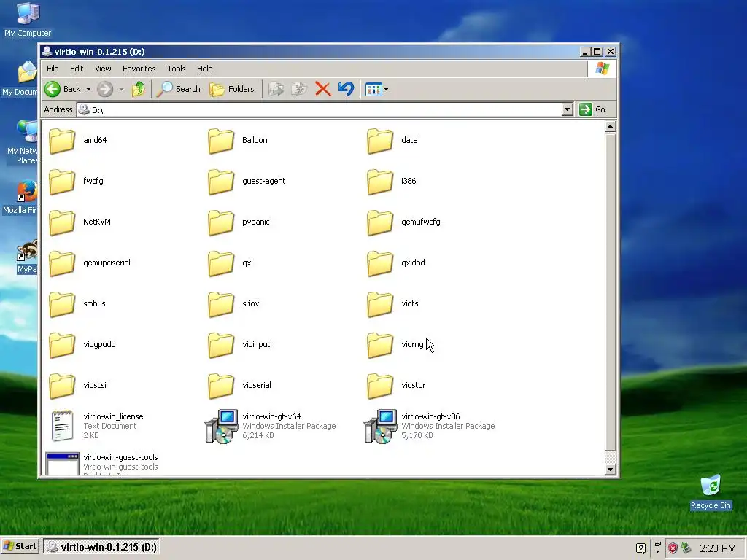Select the Balloon folder icon
Image resolution: width=747 pixels, height=560 pixels.
[221, 141]
